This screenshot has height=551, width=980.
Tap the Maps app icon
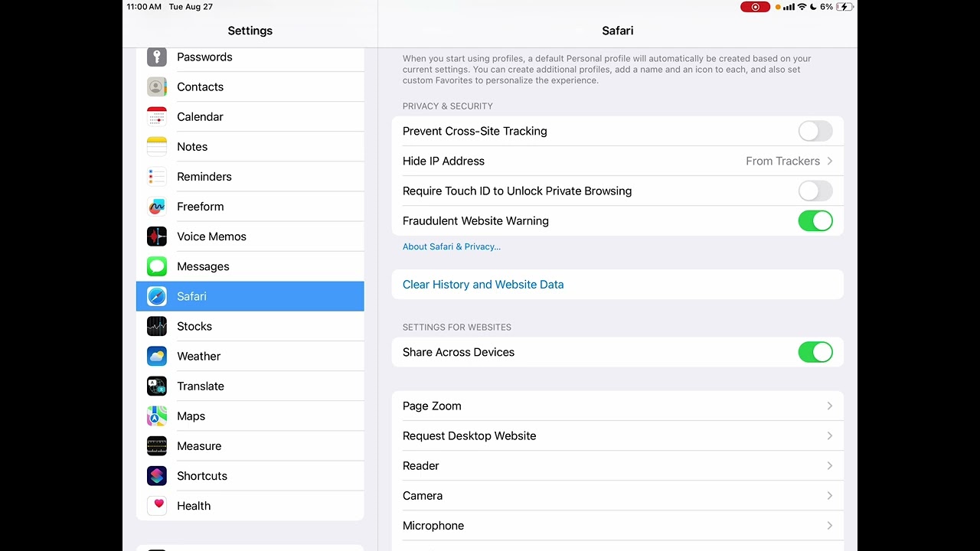pyautogui.click(x=157, y=416)
